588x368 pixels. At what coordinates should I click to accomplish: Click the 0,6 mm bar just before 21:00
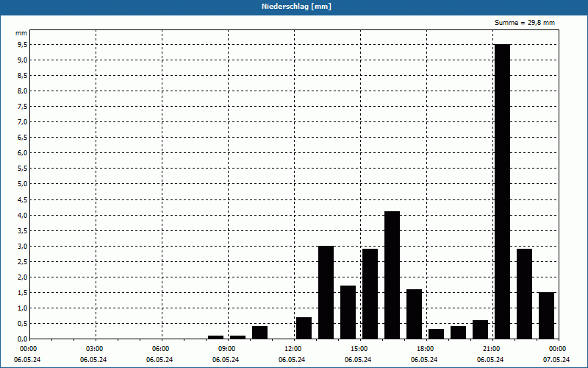click(x=481, y=329)
